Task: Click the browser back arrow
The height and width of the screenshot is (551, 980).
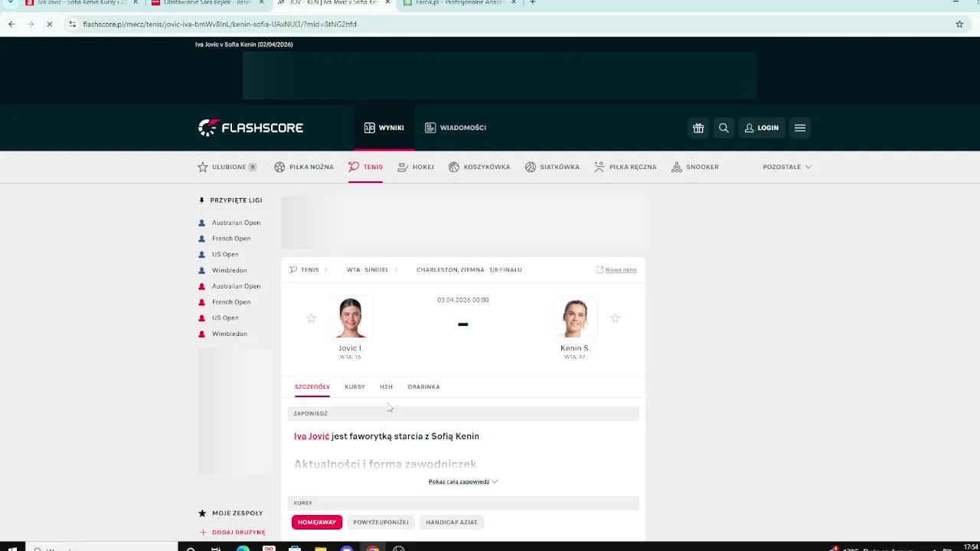Action: (11, 24)
